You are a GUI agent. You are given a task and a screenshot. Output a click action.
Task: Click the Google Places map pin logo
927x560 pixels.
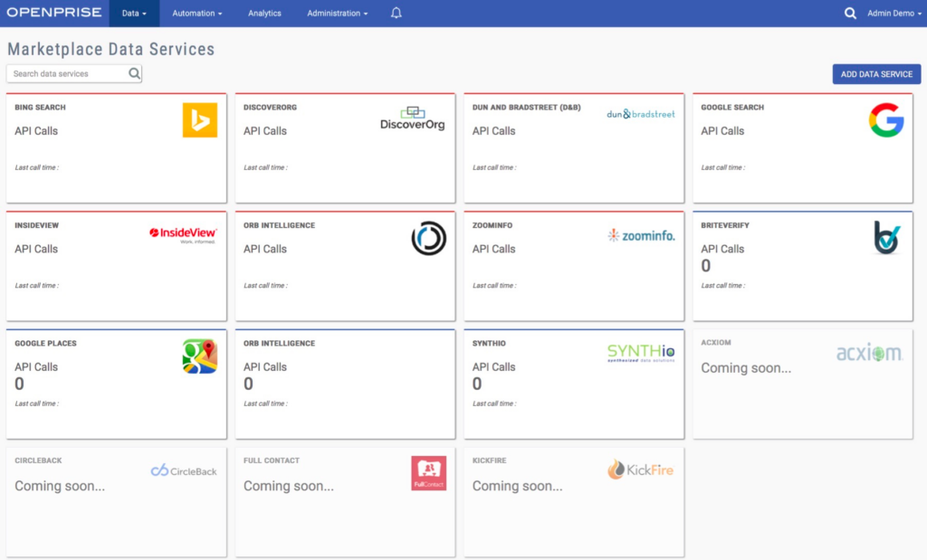(x=200, y=355)
